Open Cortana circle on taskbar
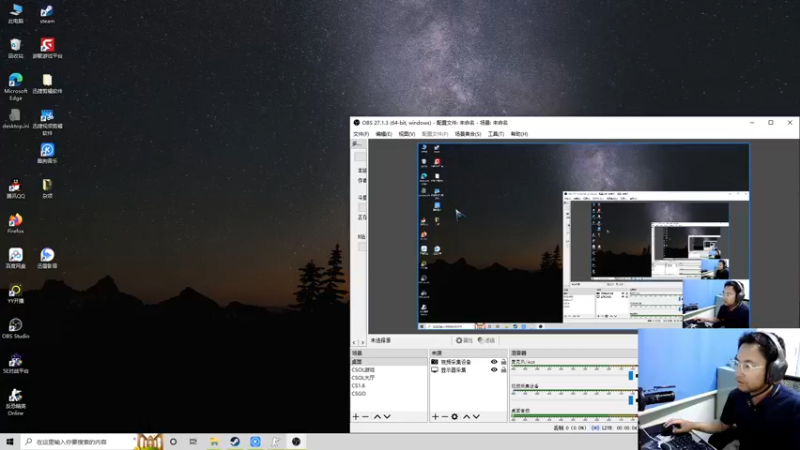The height and width of the screenshot is (450, 800). (173, 442)
